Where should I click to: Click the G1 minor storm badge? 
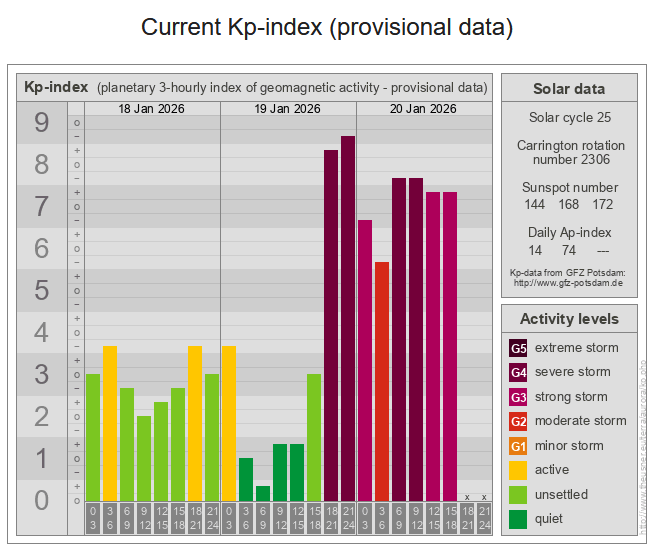pyautogui.click(x=519, y=446)
